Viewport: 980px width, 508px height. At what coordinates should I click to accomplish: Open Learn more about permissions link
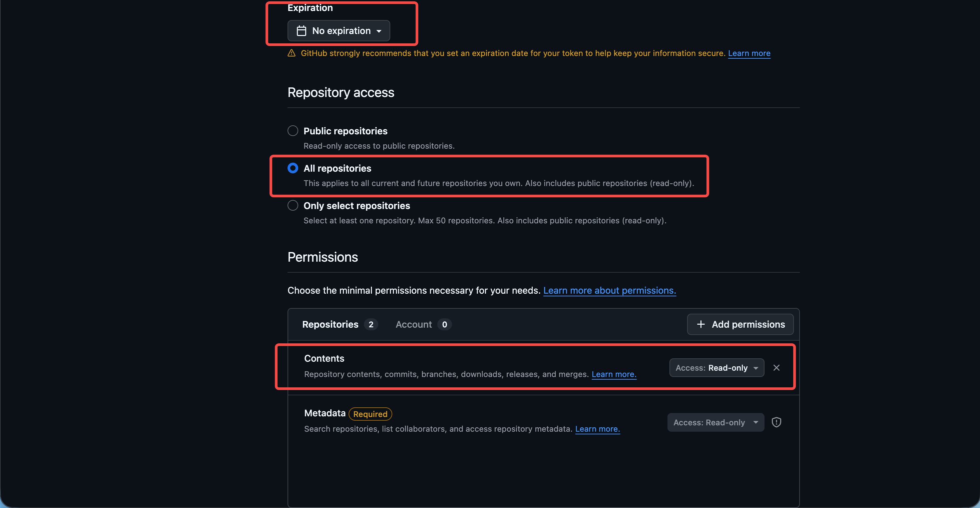609,291
